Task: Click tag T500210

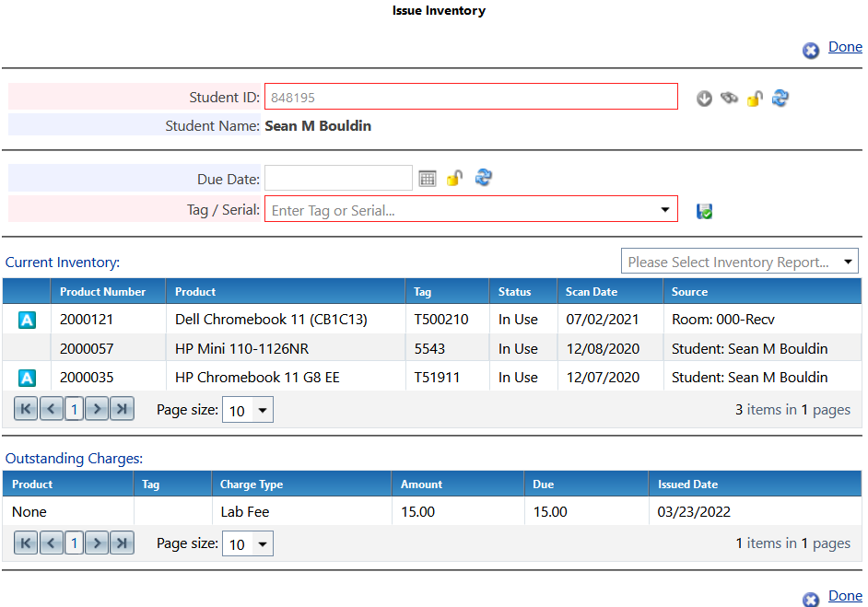Action: 441,320
